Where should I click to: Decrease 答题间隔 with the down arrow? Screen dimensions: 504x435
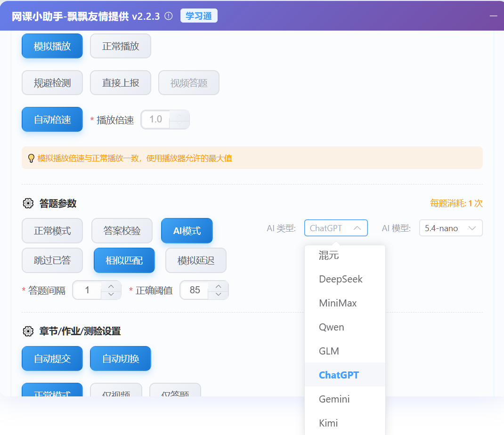[x=111, y=295]
